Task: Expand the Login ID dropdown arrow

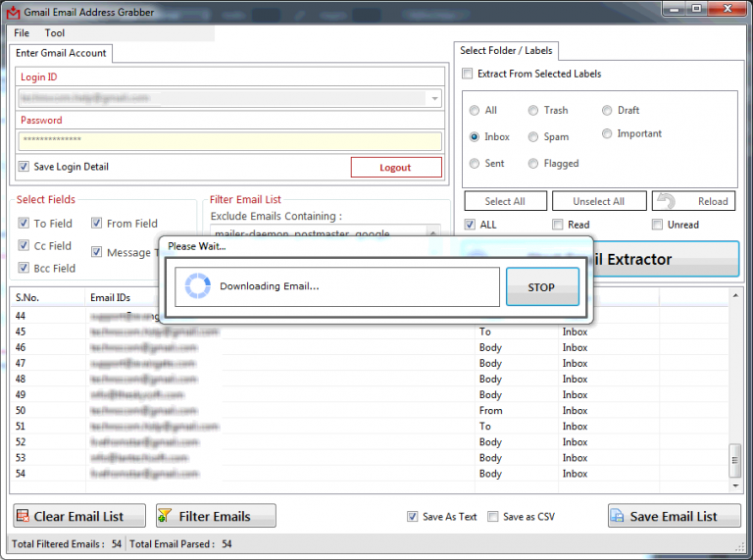Action: pos(434,98)
